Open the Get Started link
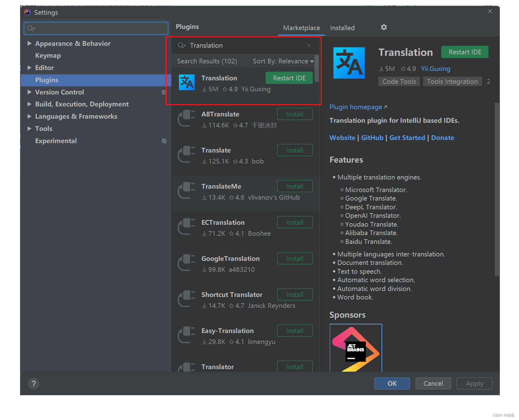Image resolution: width=519 pixels, height=420 pixels. coord(407,138)
